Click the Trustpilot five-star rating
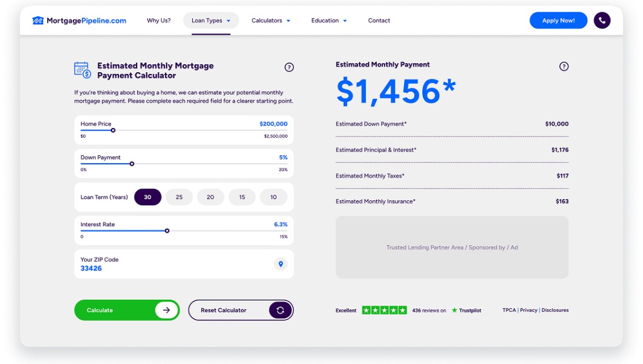The image size is (643, 364). coord(384,310)
